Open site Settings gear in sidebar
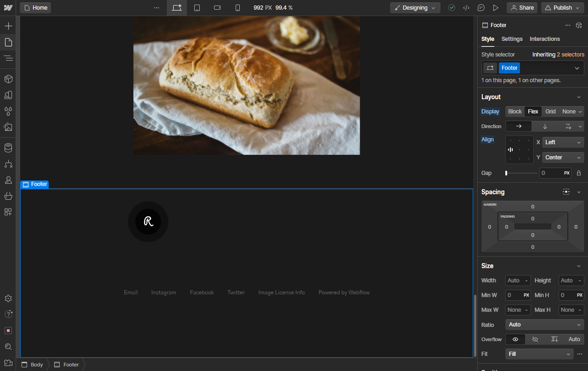The height and width of the screenshot is (371, 588). point(8,298)
